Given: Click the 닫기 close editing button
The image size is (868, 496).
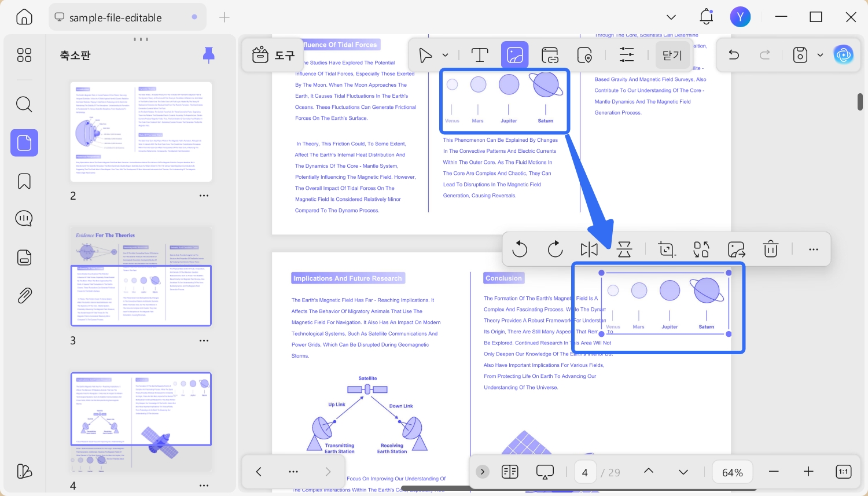Looking at the screenshot, I should point(672,55).
